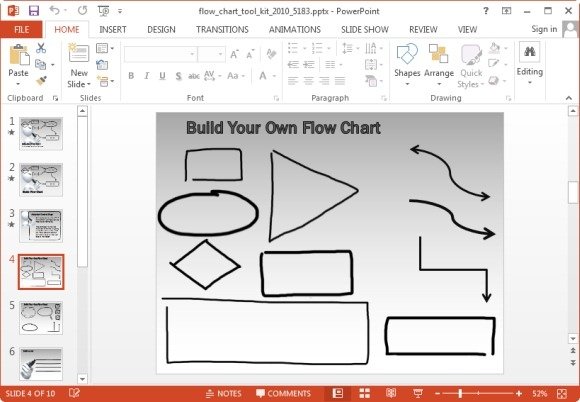Open the NOTES pane
Screen dimensions: 580x402
click(x=224, y=393)
